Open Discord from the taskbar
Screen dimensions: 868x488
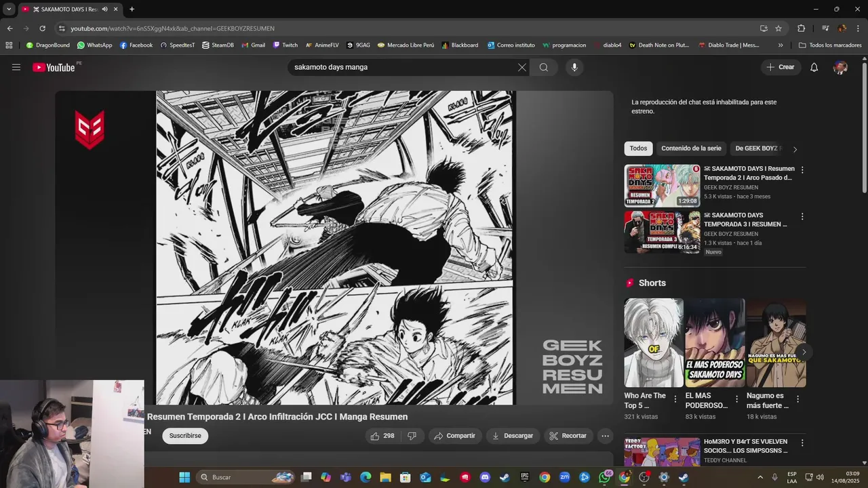[485, 477]
